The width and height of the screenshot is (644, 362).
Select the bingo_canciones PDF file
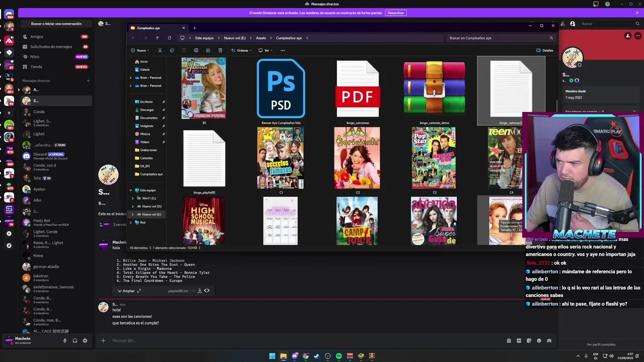[x=358, y=92]
